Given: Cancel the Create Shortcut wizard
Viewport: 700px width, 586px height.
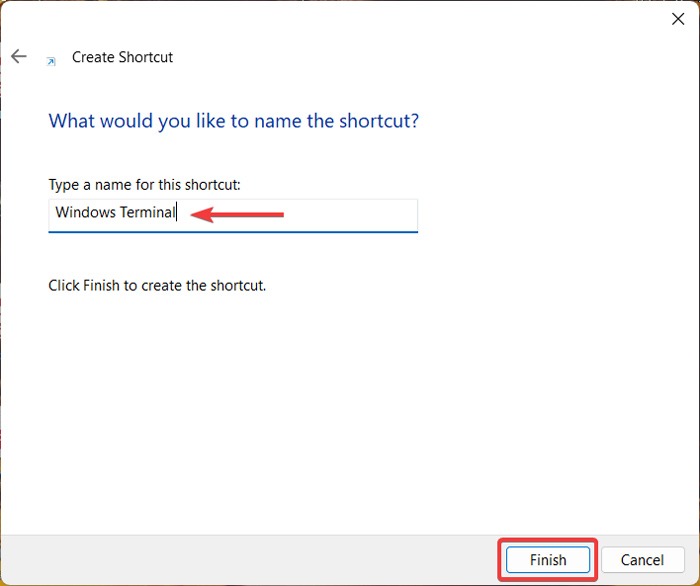Looking at the screenshot, I should 642,560.
